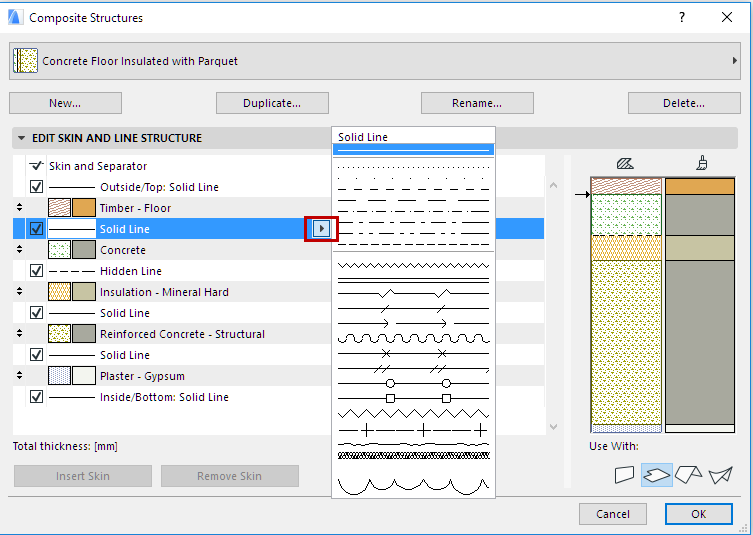The height and width of the screenshot is (535, 753).
Task: Click the surface paintbrush preview header icon
Action: coord(702,163)
